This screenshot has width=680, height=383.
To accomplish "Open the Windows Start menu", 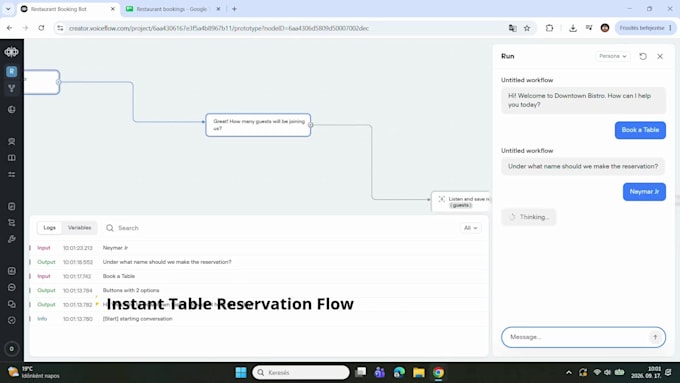I will pyautogui.click(x=241, y=372).
